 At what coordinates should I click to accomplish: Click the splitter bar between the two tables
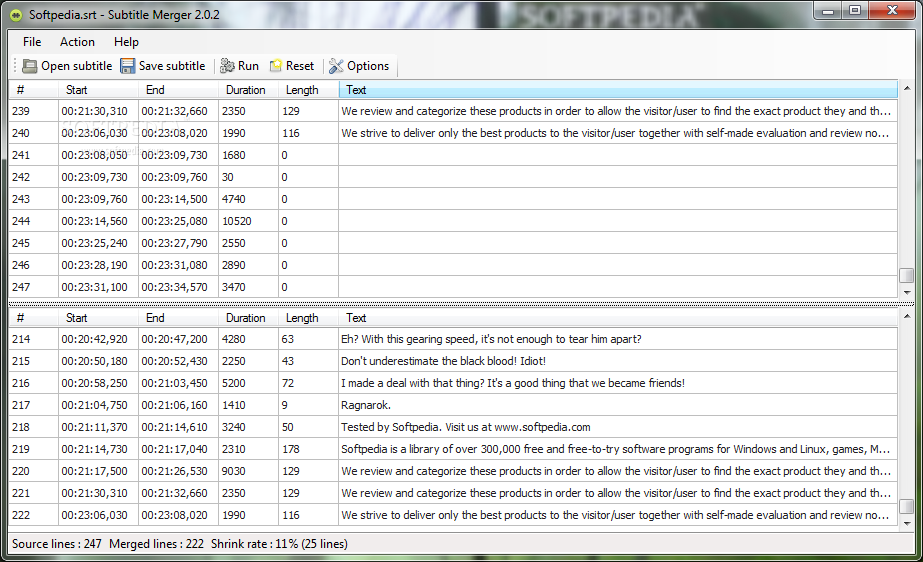[462, 304]
